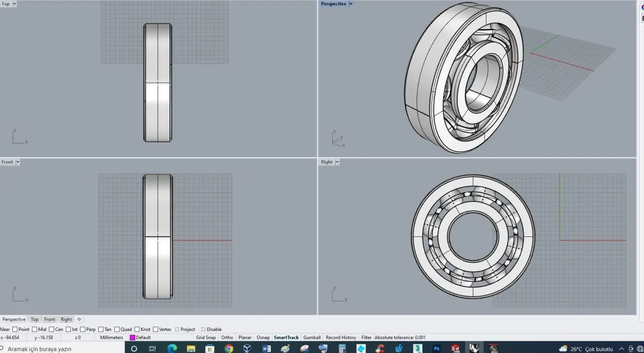Toggle Gumball in the status bar

point(312,337)
